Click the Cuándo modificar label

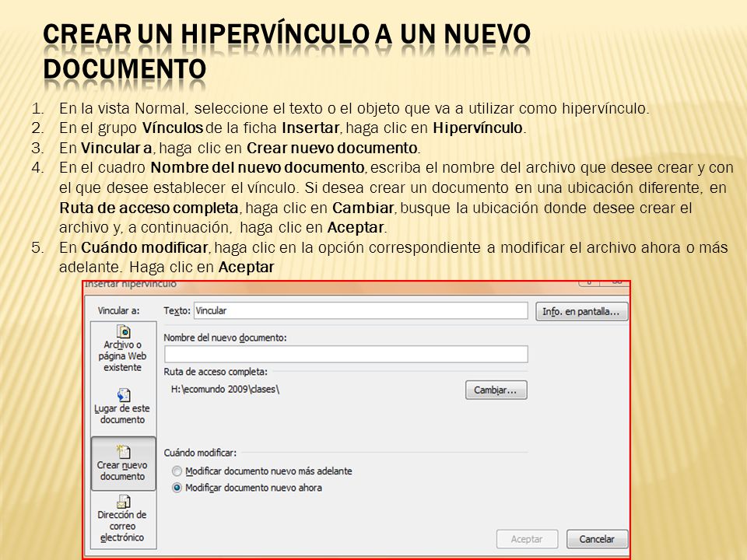(200, 453)
